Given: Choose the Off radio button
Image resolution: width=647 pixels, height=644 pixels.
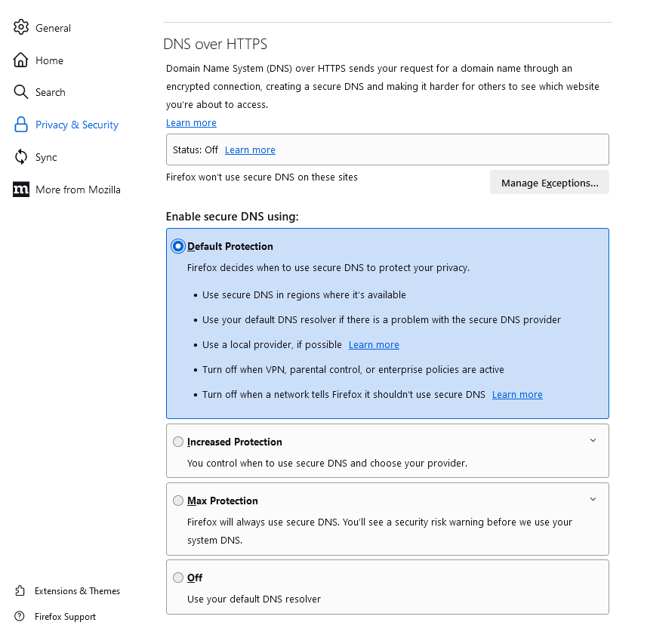Looking at the screenshot, I should coord(178,578).
